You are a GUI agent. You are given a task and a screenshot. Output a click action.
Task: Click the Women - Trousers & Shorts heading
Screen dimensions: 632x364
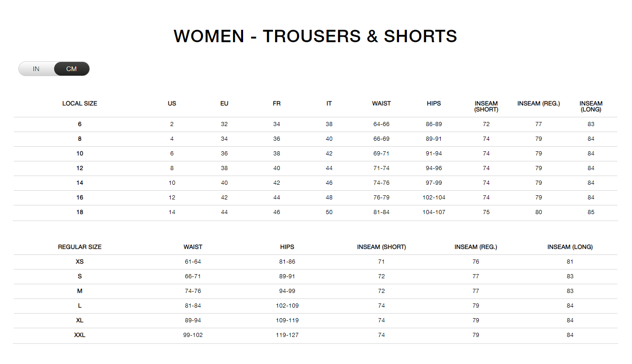click(316, 36)
